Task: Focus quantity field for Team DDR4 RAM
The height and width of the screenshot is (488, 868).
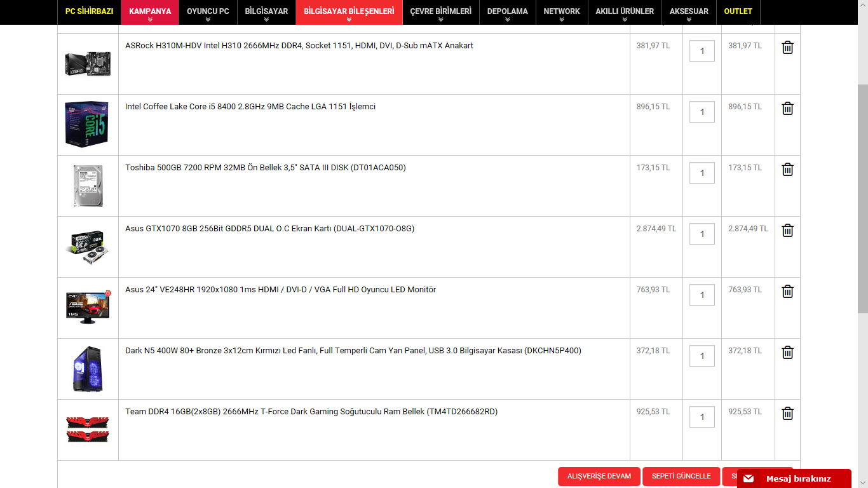Action: (x=702, y=417)
